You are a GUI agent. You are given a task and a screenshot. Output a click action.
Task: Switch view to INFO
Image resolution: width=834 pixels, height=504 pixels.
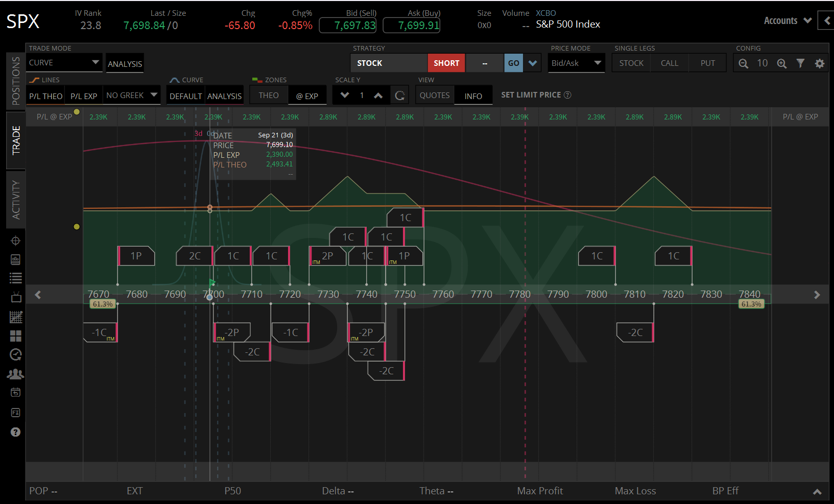[x=473, y=96]
